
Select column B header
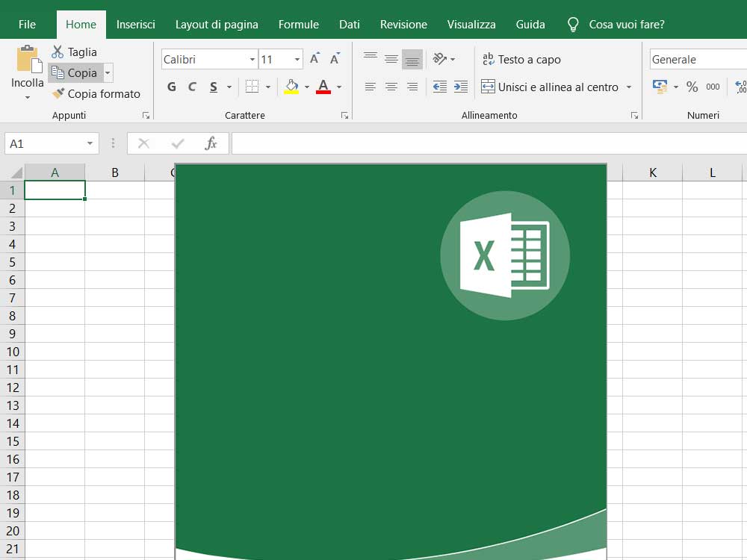point(115,172)
